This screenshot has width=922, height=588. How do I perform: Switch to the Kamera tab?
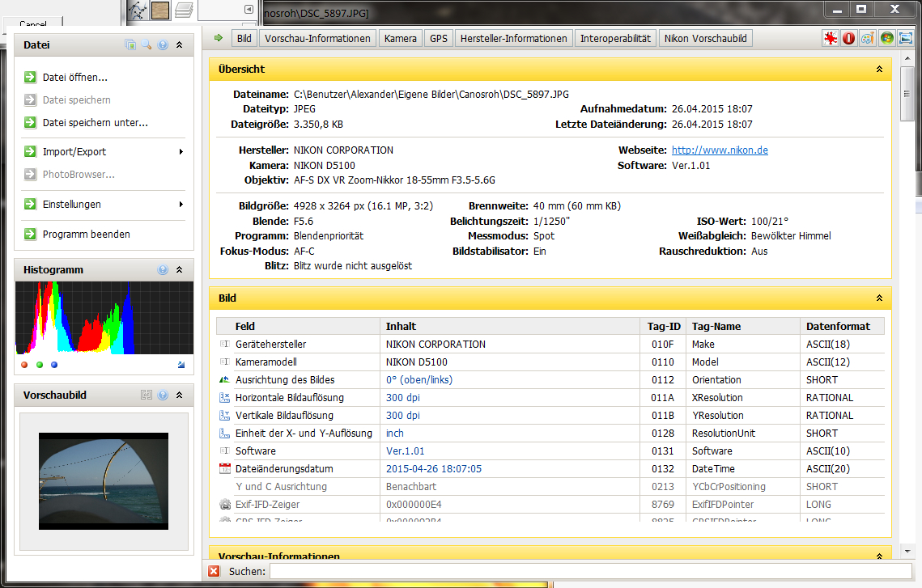coord(401,38)
